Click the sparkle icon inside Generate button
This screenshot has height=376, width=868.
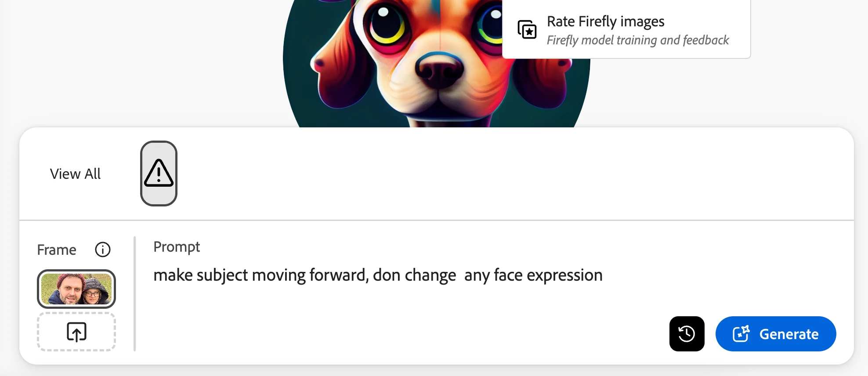(741, 334)
